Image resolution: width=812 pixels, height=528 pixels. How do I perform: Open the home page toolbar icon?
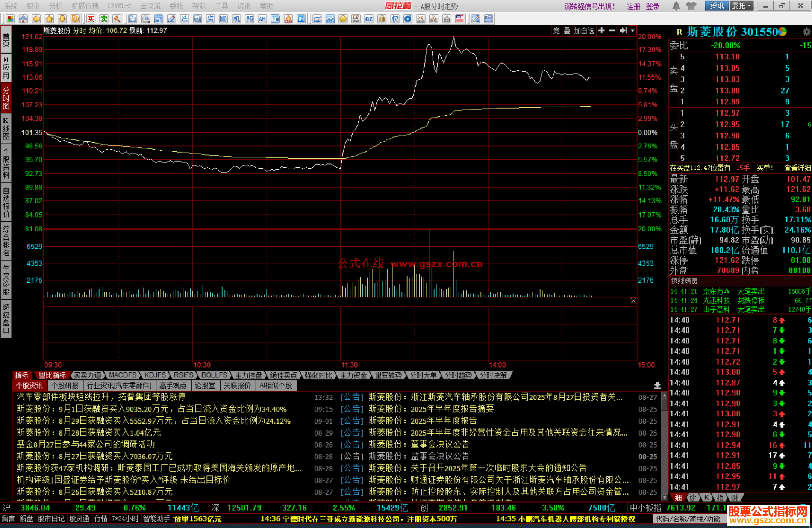23,19
